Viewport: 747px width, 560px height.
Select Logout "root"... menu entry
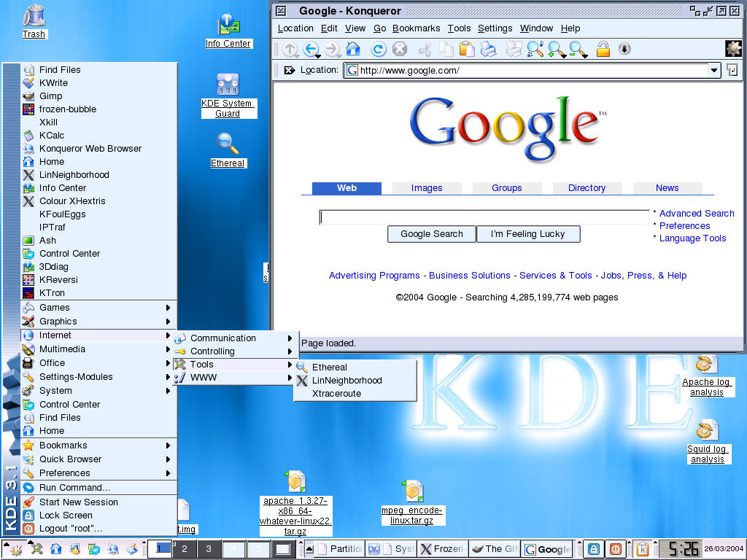98,529
